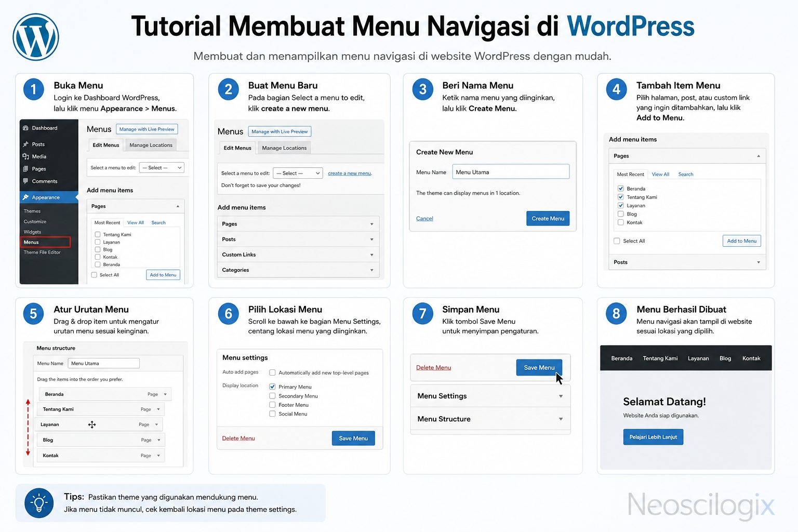Click the Comments bubble icon in the sidebar

25,181
